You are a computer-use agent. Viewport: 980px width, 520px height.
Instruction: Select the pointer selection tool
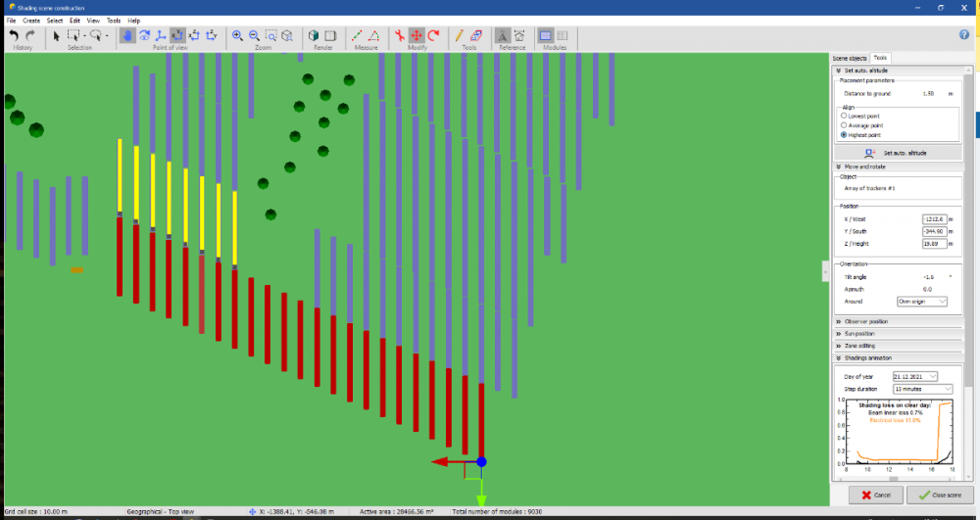56,35
